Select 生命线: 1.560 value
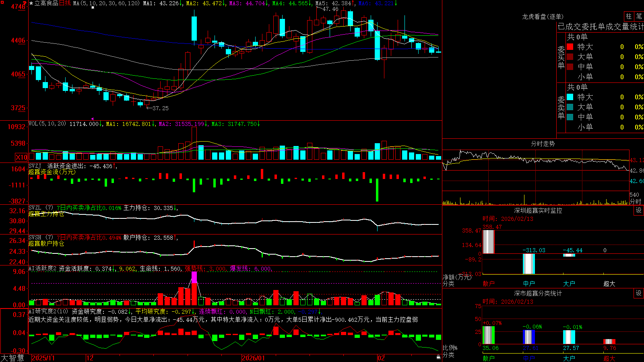 [160, 269]
